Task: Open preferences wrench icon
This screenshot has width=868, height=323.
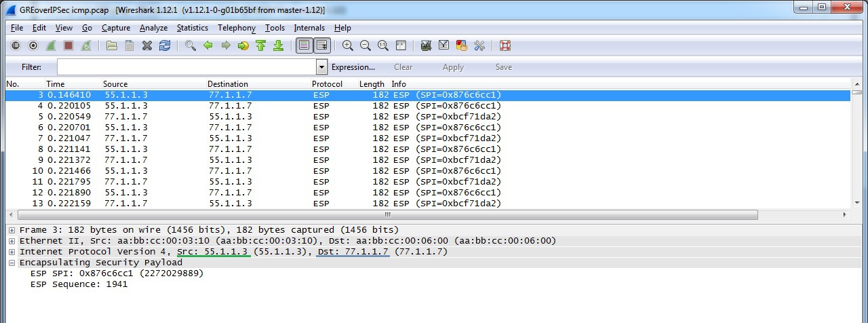Action: 479,45
